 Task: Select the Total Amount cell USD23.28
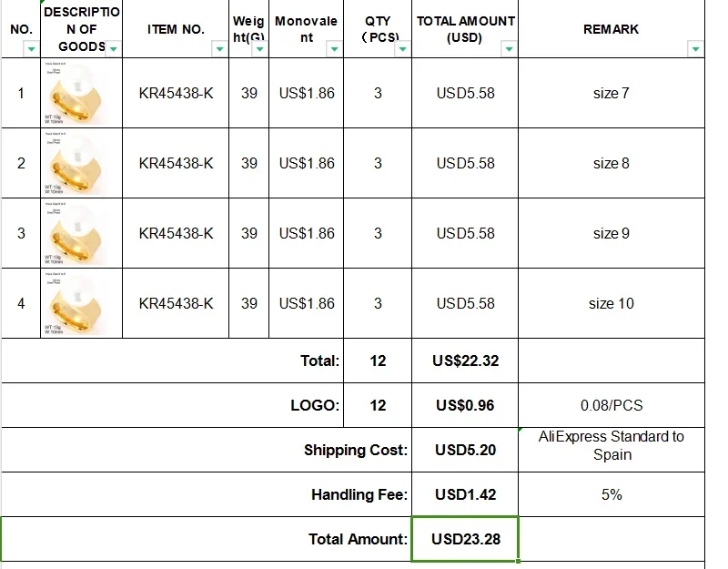click(x=465, y=539)
